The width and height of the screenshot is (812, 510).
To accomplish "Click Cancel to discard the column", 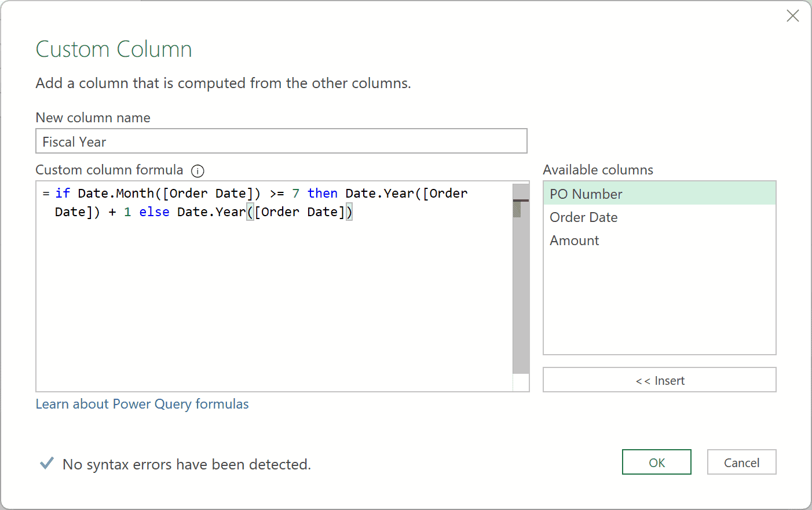I will (x=742, y=462).
